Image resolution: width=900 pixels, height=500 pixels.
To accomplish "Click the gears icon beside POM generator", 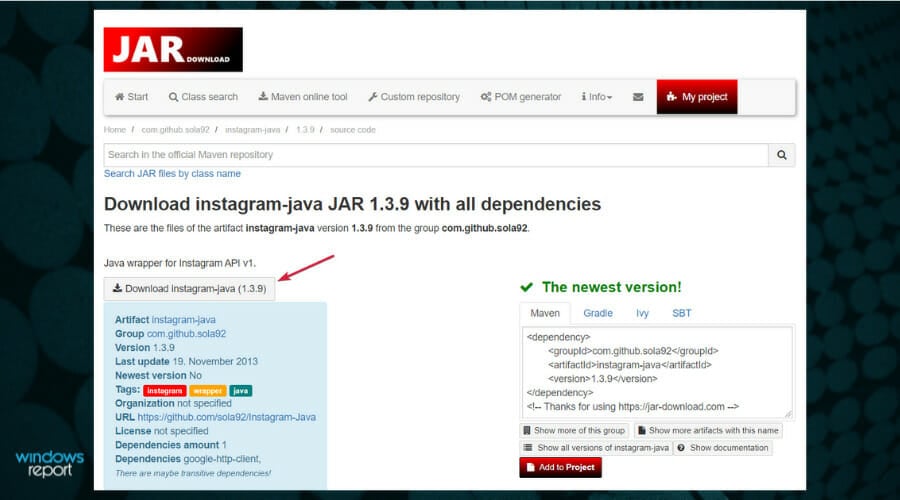I will tap(486, 97).
